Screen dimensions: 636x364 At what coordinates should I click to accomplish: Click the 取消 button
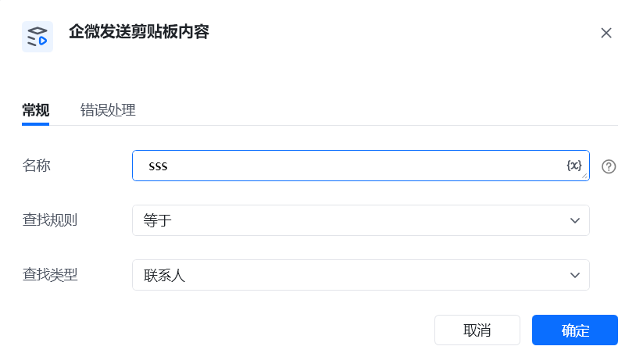point(477,330)
